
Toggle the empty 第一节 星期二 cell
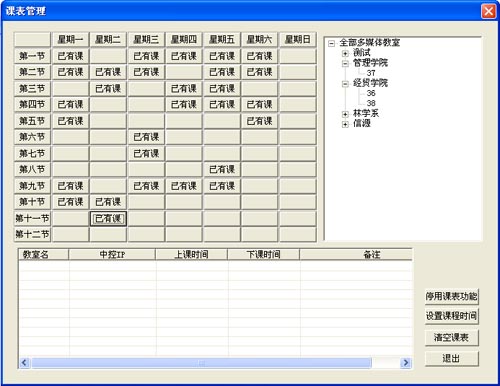click(108, 56)
